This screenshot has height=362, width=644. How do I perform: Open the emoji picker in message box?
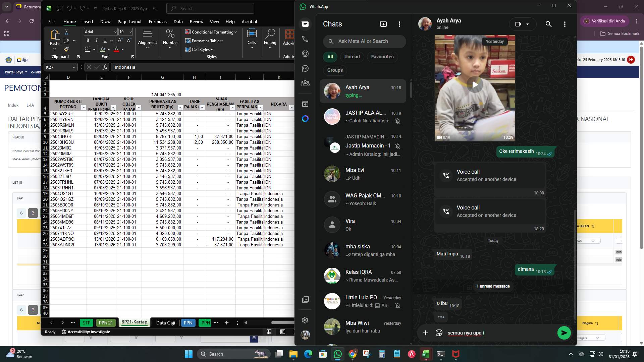point(439,333)
